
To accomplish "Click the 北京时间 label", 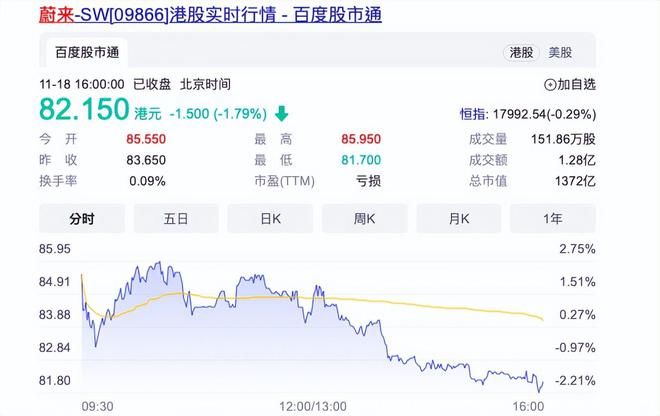I will (x=205, y=84).
